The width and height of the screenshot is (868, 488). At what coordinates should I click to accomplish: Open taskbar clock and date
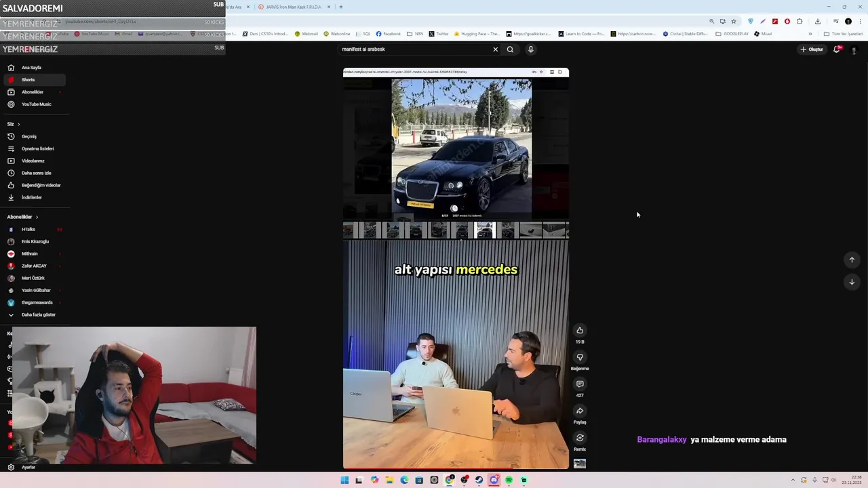coord(852,480)
